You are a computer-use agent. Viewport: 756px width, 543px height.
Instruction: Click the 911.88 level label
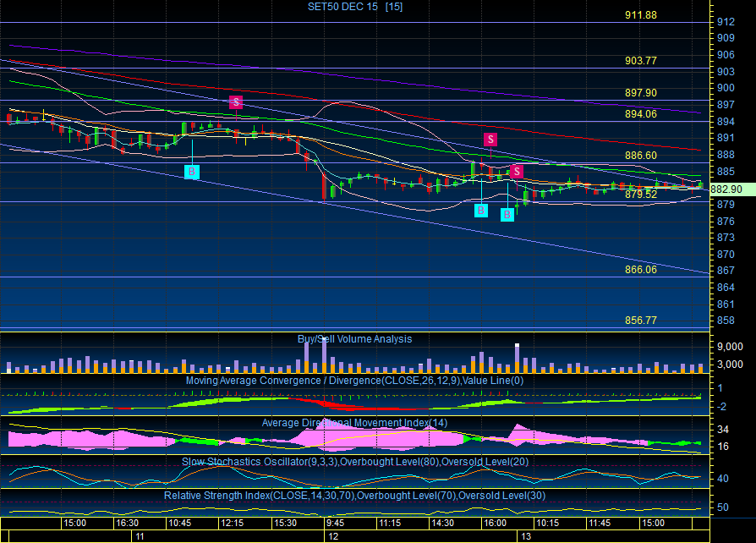641,15
